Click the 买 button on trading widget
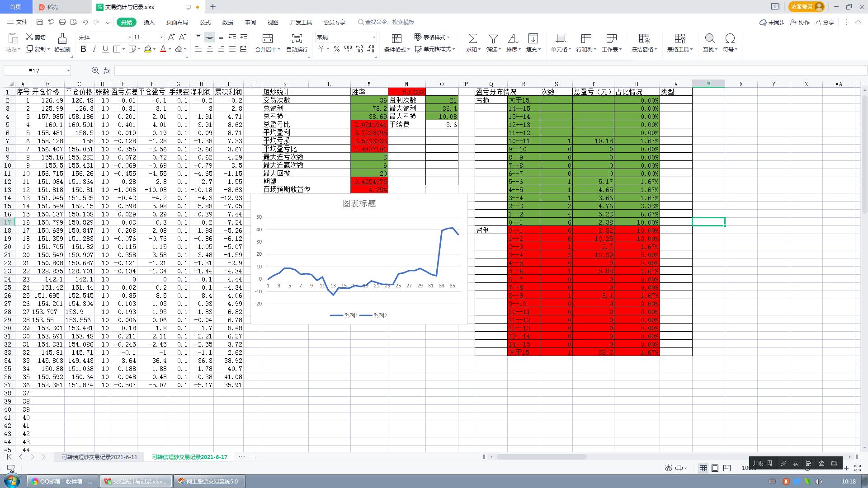Viewport: 868px width, 488px height. 783,463
